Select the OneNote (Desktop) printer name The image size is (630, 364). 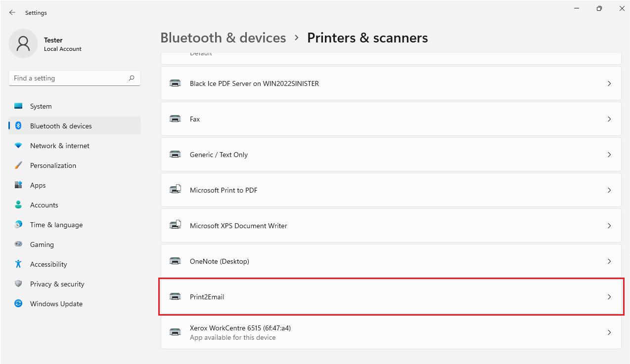click(220, 261)
